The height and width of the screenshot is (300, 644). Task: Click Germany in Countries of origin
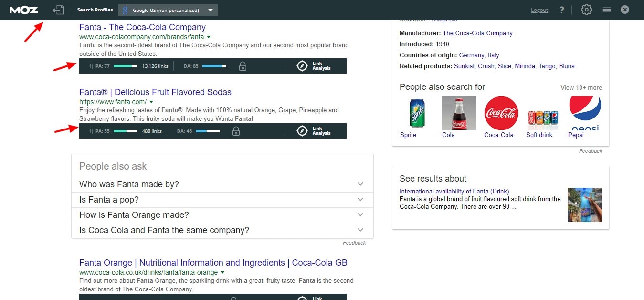[x=472, y=55]
